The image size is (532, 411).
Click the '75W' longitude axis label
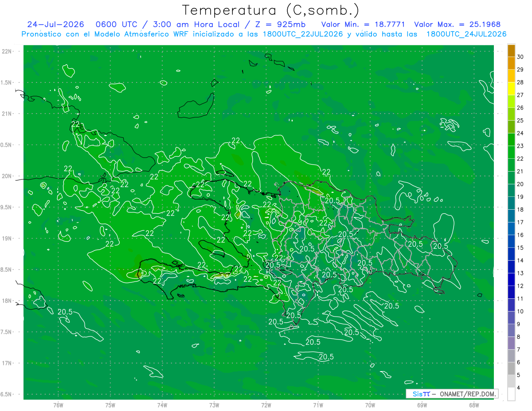(110, 405)
